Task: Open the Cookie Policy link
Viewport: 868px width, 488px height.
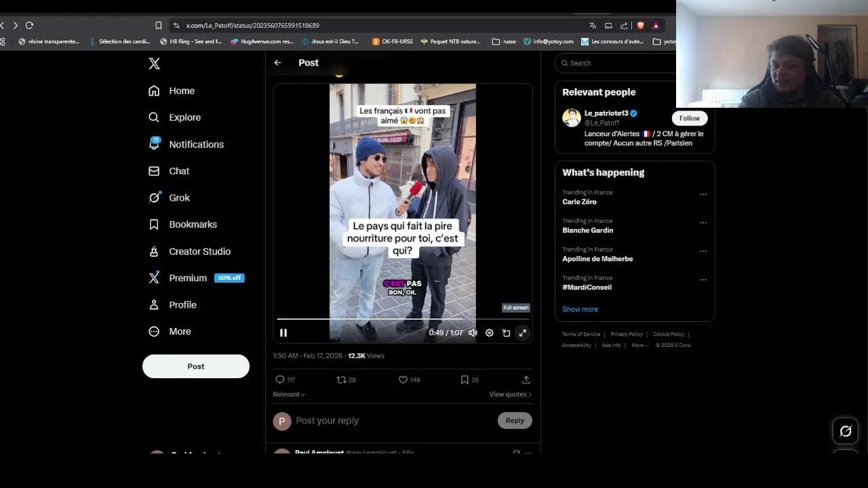Action: tap(669, 334)
